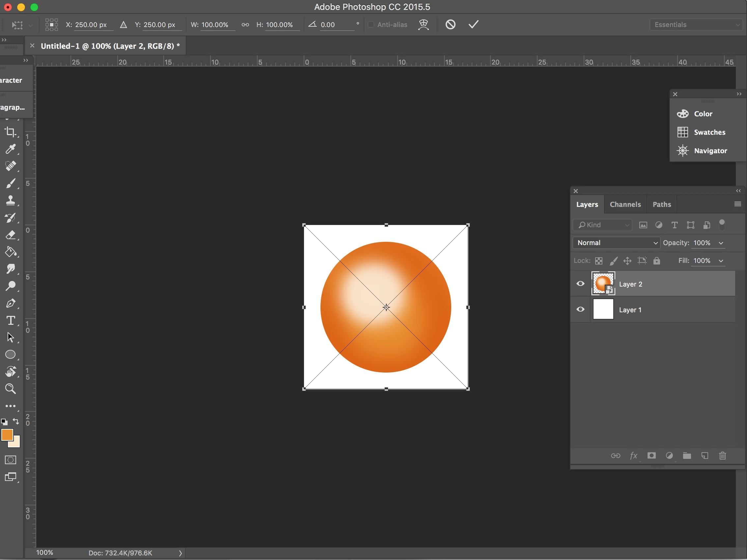Switch to the Paths tab
Image resolution: width=747 pixels, height=560 pixels.
(x=662, y=204)
